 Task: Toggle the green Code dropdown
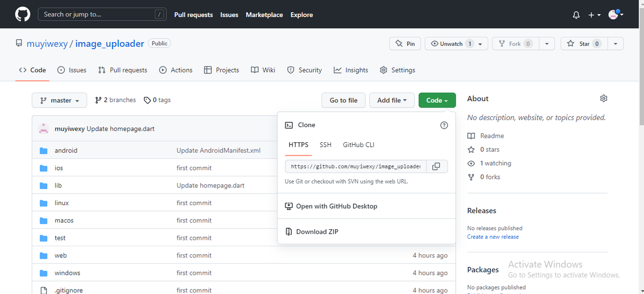[437, 101]
